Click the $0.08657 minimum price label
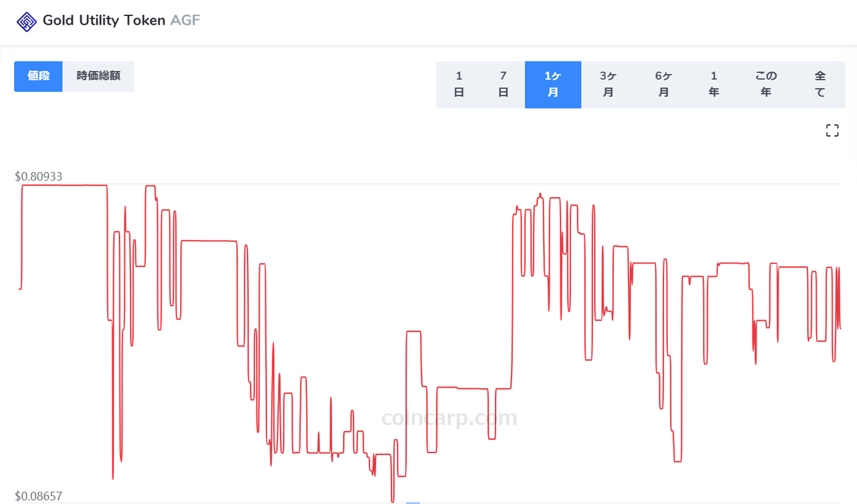The image size is (857, 504). point(38,496)
